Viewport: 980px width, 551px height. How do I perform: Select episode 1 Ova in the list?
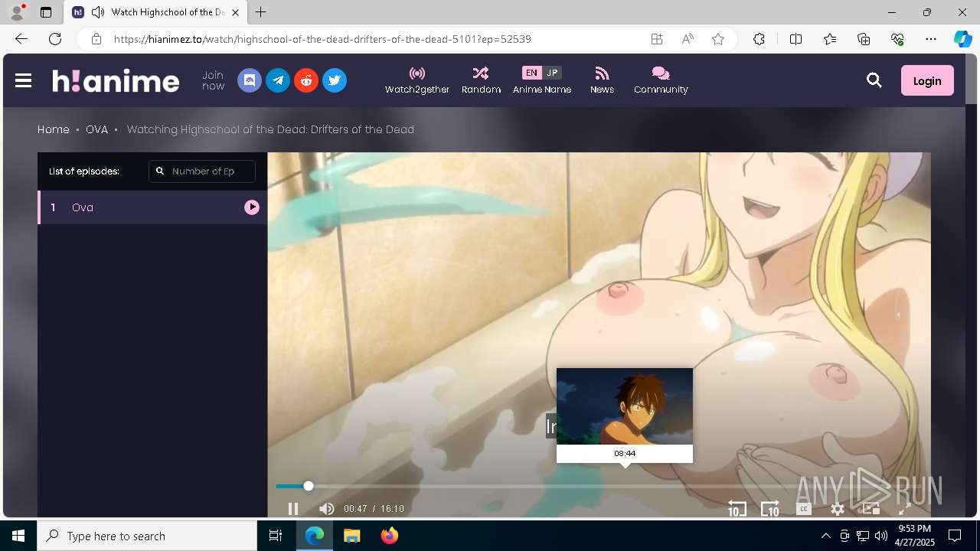152,207
